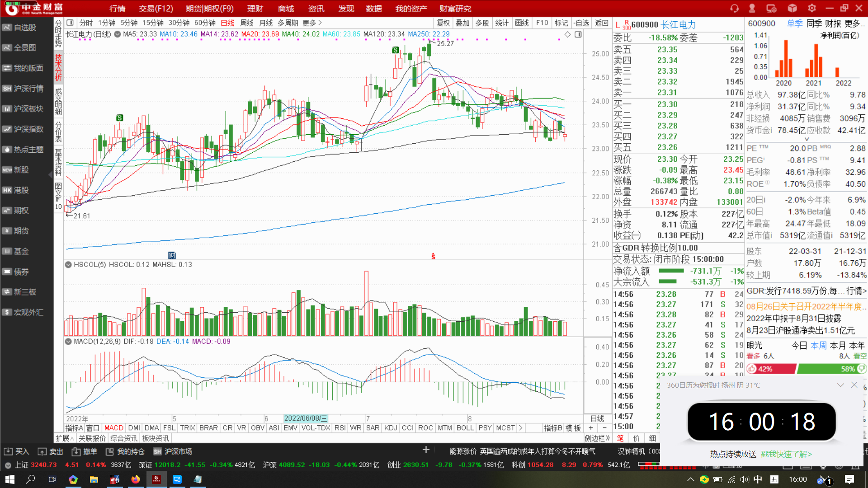Click the plus icon in bottom bar
This screenshot has width=868, height=488.
(426, 450)
